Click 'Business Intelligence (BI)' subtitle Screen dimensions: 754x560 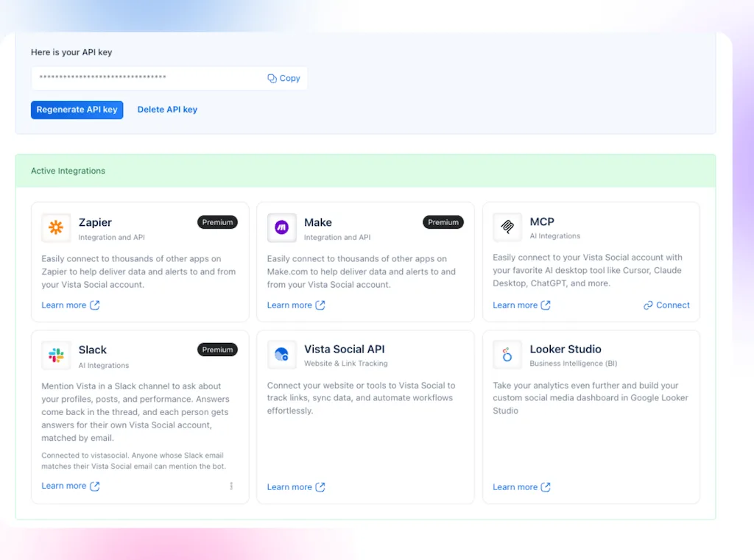573,364
